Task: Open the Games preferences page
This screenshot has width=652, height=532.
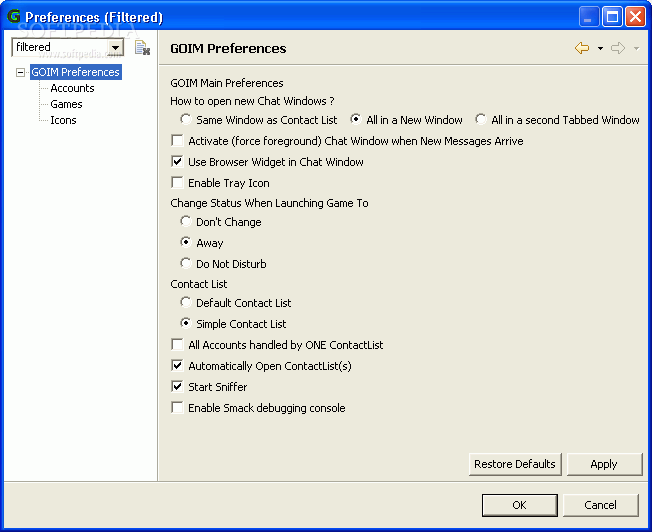Action: [x=66, y=104]
